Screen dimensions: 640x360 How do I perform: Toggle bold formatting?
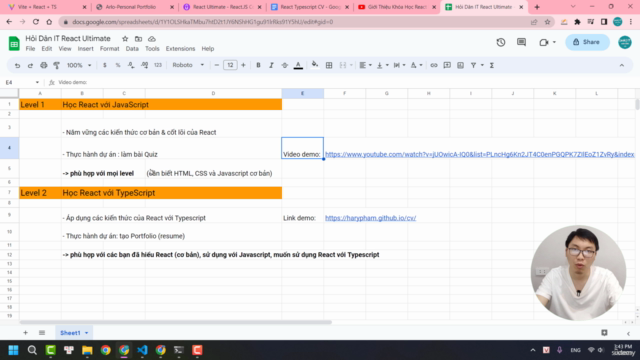click(x=258, y=65)
